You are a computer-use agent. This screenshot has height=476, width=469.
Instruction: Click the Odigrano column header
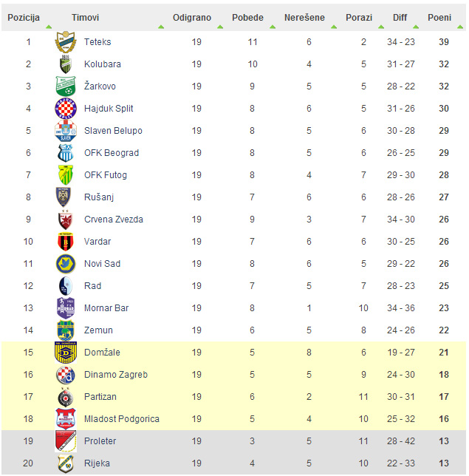[192, 18]
